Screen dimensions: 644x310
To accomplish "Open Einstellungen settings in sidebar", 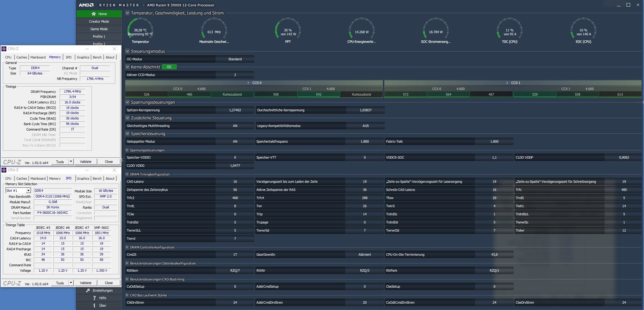I will [x=99, y=290].
